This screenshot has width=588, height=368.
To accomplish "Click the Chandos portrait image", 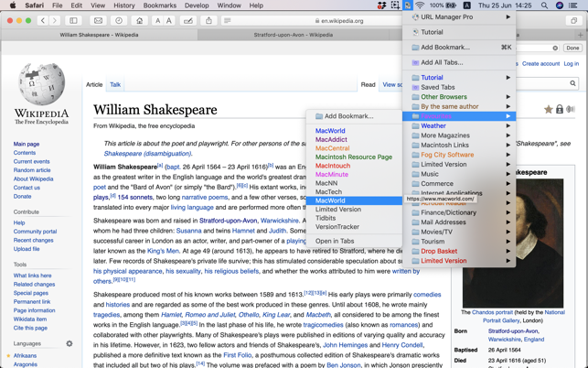I will point(513,244).
